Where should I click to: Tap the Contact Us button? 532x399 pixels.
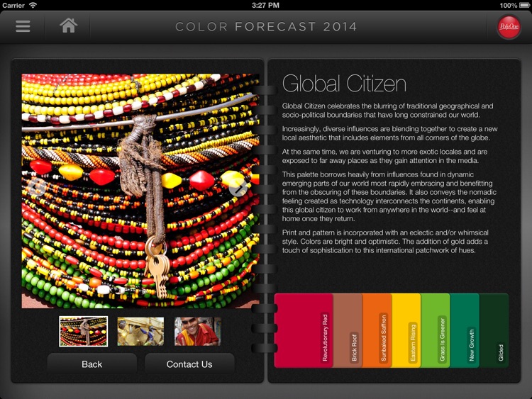point(189,364)
